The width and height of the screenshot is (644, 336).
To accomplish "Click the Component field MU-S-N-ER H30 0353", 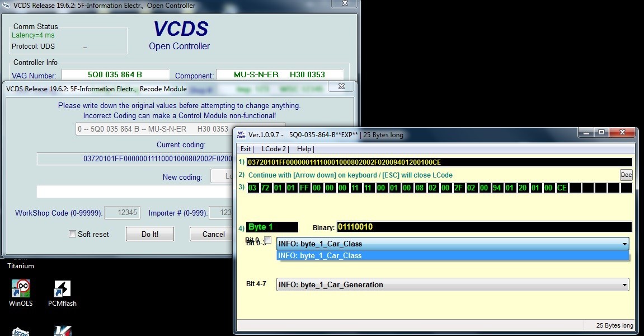I will (x=279, y=74).
